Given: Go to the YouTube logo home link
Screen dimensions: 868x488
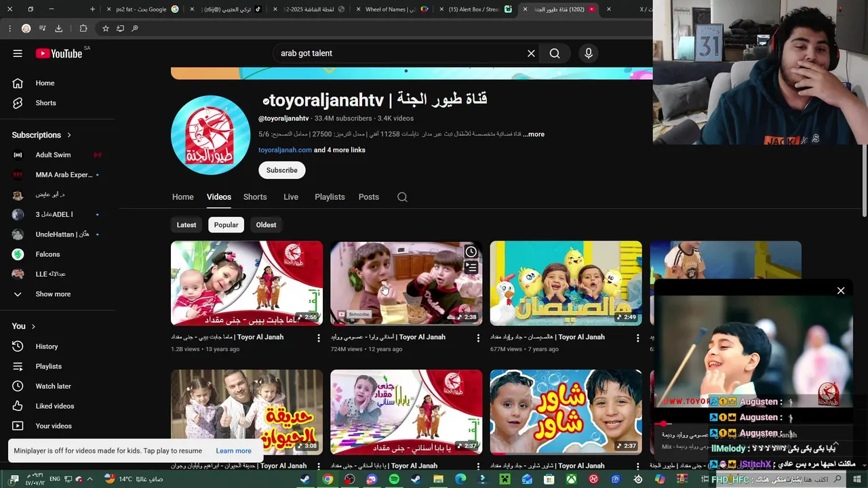Looking at the screenshot, I should 59,54.
